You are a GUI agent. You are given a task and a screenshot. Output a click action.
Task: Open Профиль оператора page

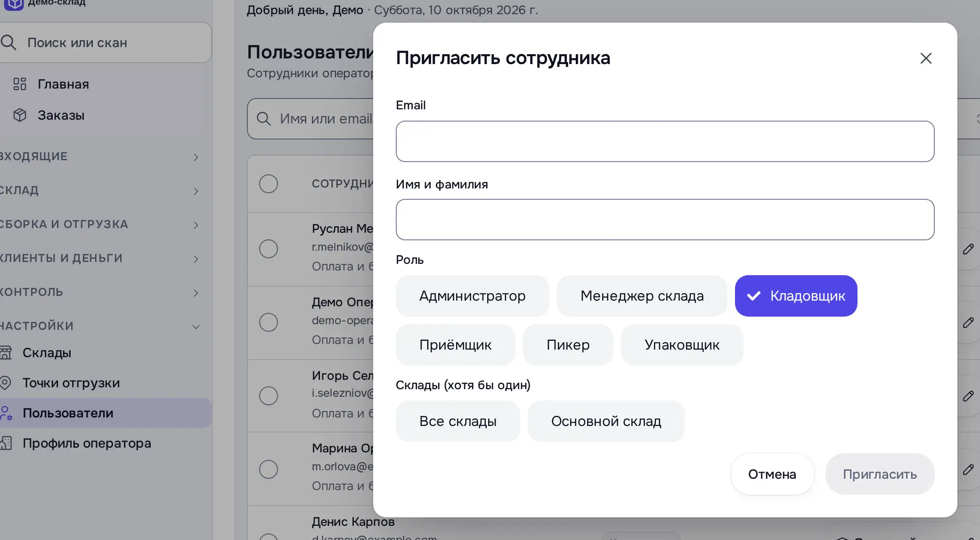[x=106, y=443]
